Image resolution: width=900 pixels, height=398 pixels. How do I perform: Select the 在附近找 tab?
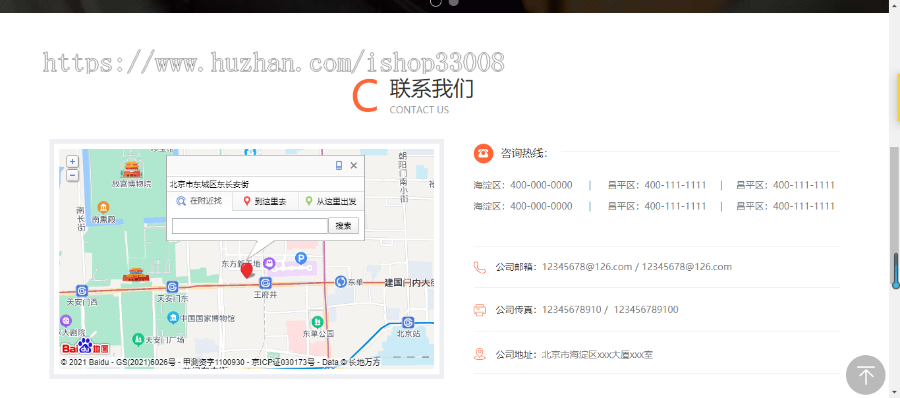click(x=199, y=202)
